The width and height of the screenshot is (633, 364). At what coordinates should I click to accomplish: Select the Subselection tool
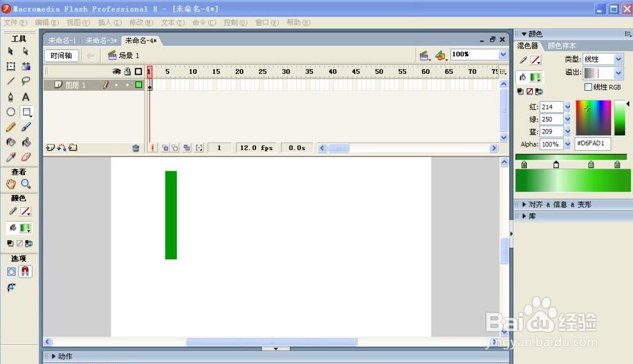coord(26,51)
